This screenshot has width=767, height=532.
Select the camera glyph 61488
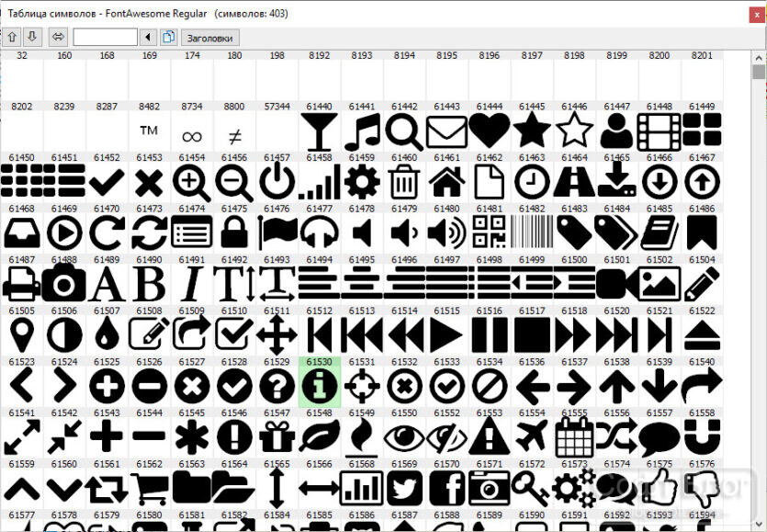click(64, 284)
